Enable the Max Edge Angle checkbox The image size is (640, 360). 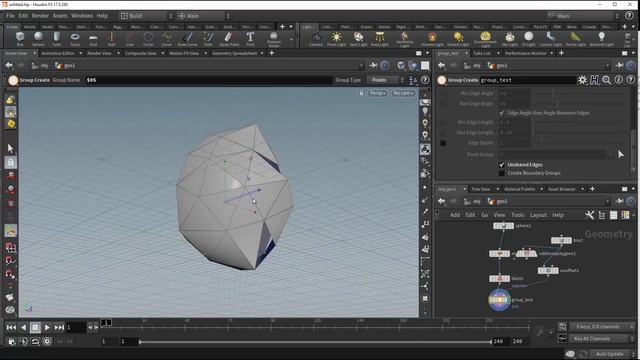click(x=443, y=104)
